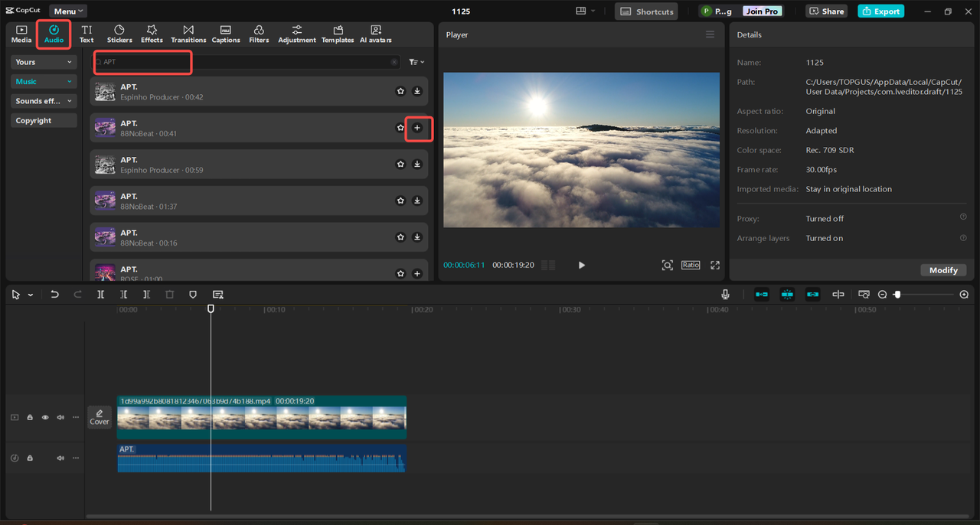Click the Undo arrow
This screenshot has height=525, width=980.
(x=54, y=295)
